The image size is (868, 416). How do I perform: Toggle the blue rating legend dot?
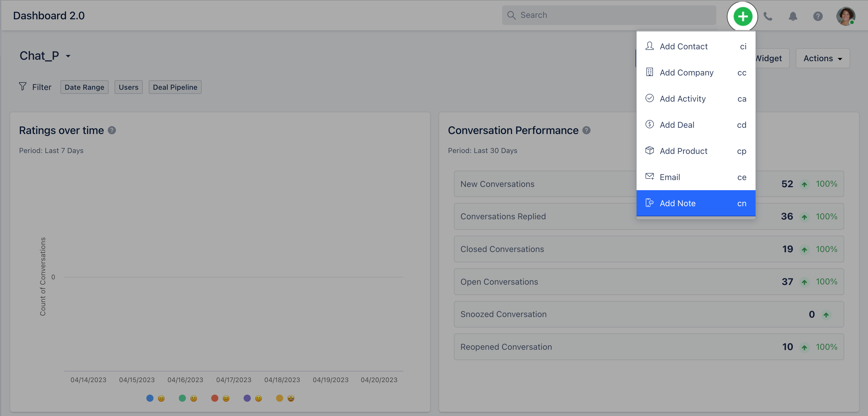(x=150, y=398)
